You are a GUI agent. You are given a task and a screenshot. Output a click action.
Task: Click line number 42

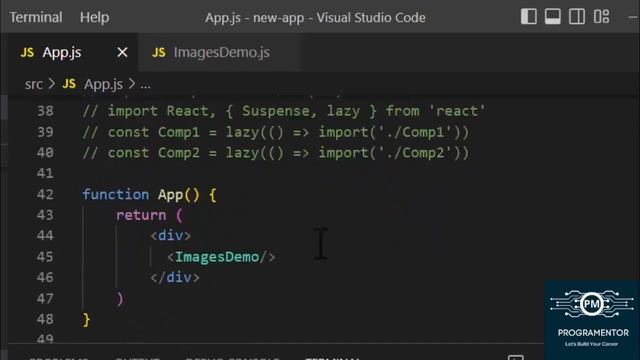[45, 194]
